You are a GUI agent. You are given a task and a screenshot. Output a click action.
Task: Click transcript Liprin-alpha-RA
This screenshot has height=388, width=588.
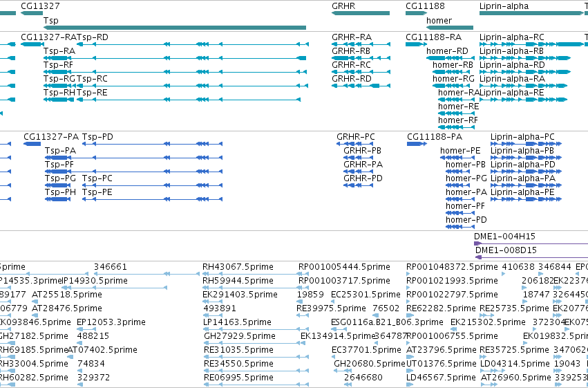click(x=512, y=79)
